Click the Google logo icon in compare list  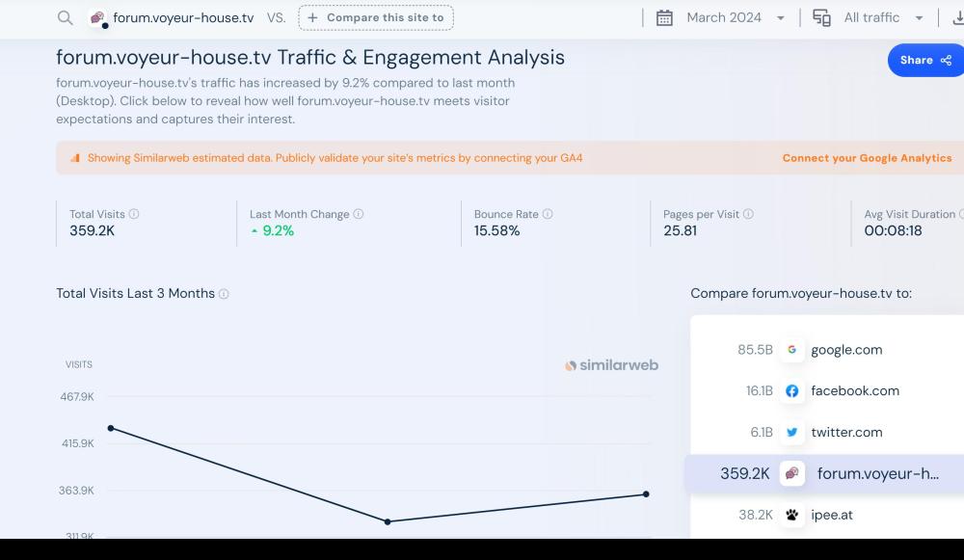click(792, 350)
